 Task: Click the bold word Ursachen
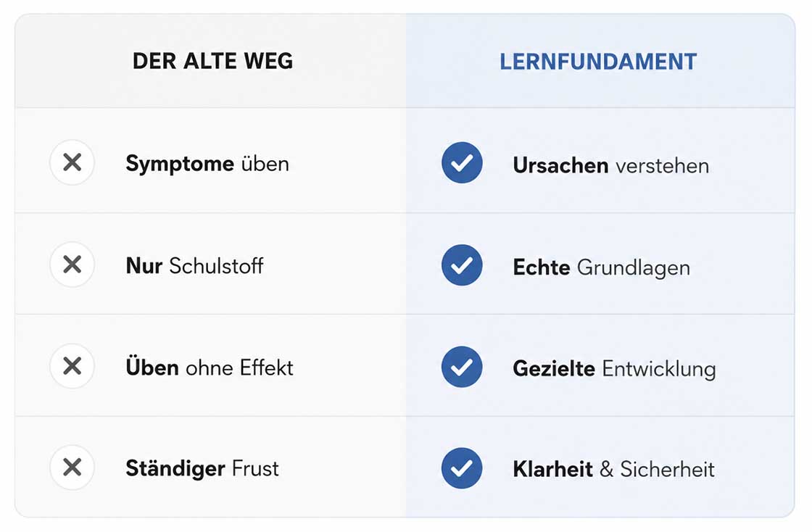pos(560,166)
